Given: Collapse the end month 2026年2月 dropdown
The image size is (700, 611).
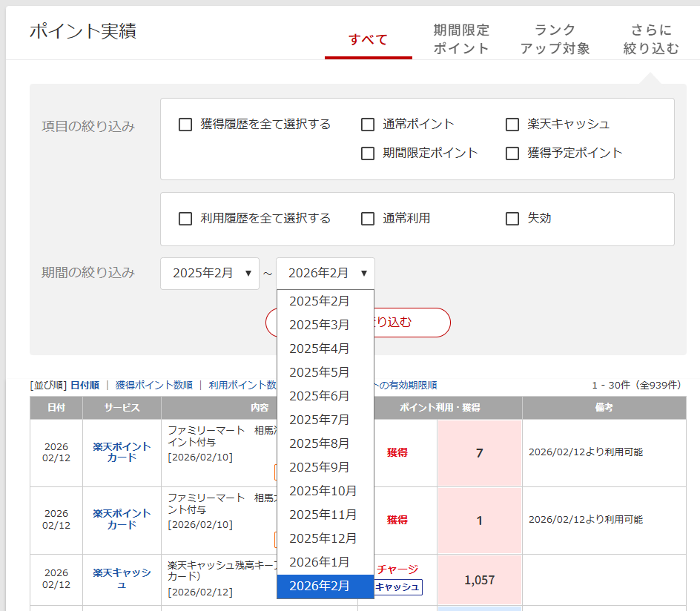Looking at the screenshot, I should pos(326,273).
